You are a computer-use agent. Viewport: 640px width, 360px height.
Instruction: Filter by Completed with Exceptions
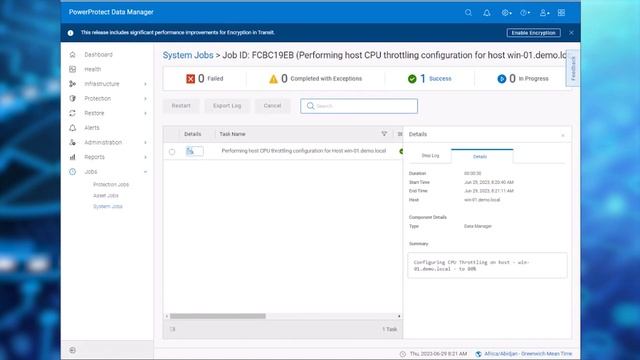coord(316,79)
